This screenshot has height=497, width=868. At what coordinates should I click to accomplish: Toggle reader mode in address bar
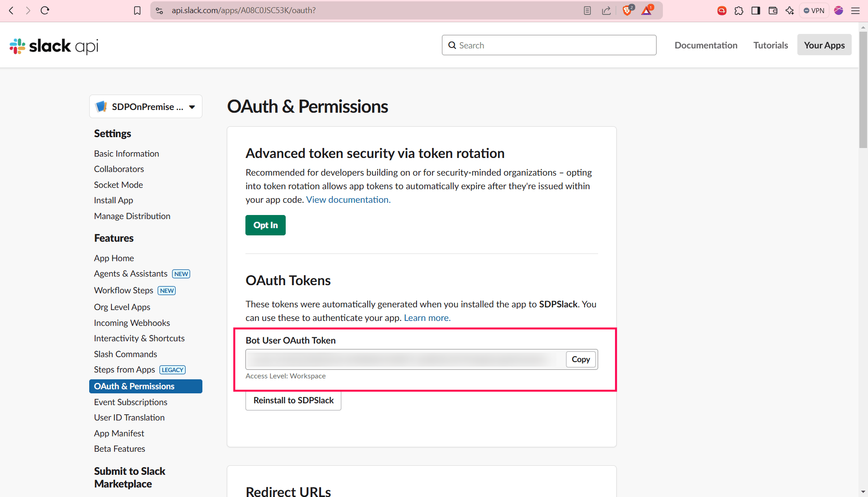(x=587, y=10)
